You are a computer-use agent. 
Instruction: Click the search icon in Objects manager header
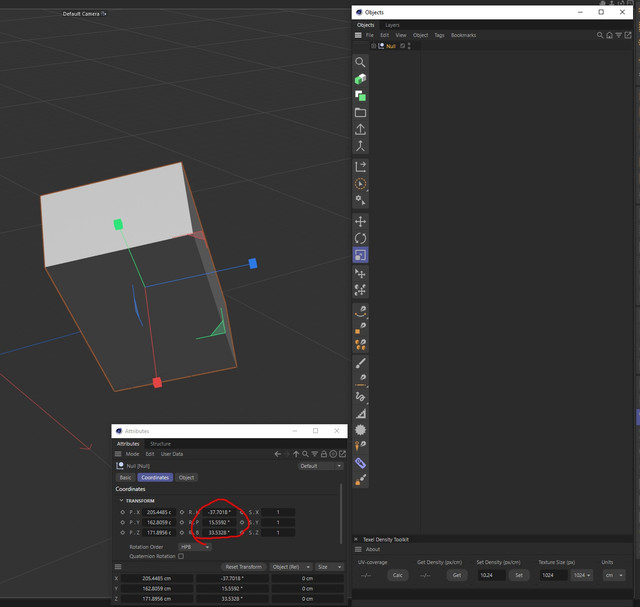(x=600, y=36)
